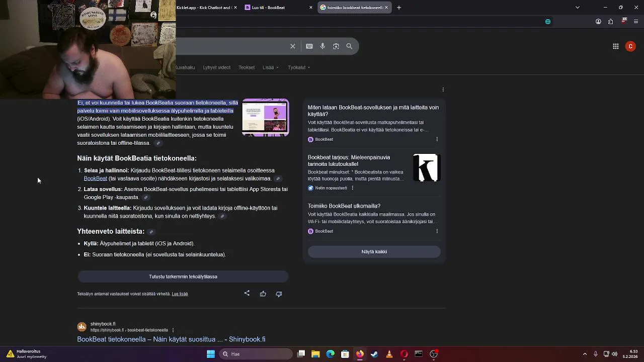Open the Lyhyet videot search filter
This screenshot has height=362, width=644.
217,67
